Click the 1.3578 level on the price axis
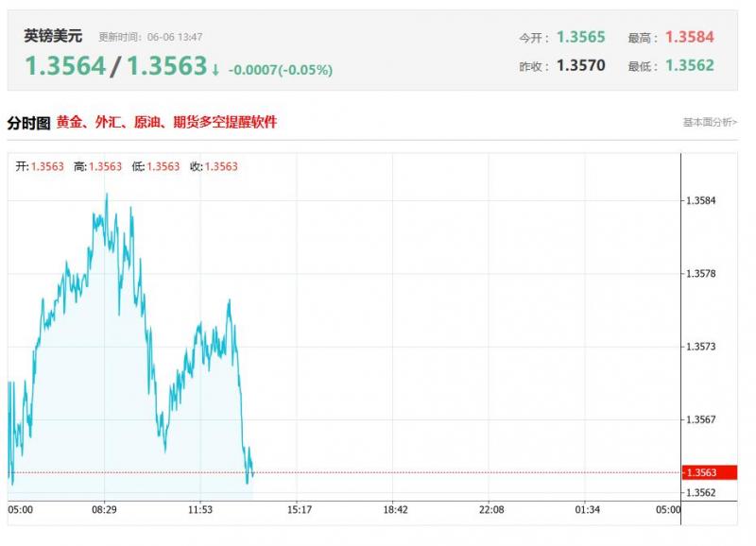The height and width of the screenshot is (546, 756). click(700, 274)
